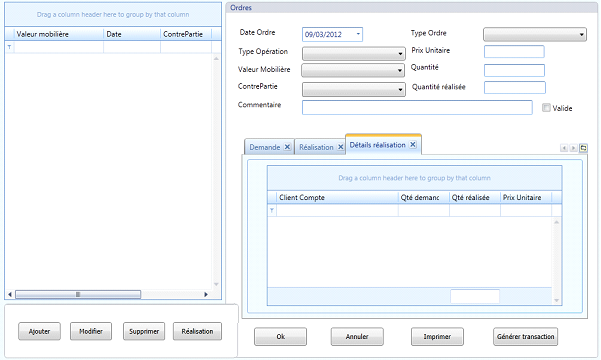601x360 pixels.
Task: Open the Date Ordre date picker dropdown
Action: [358, 34]
